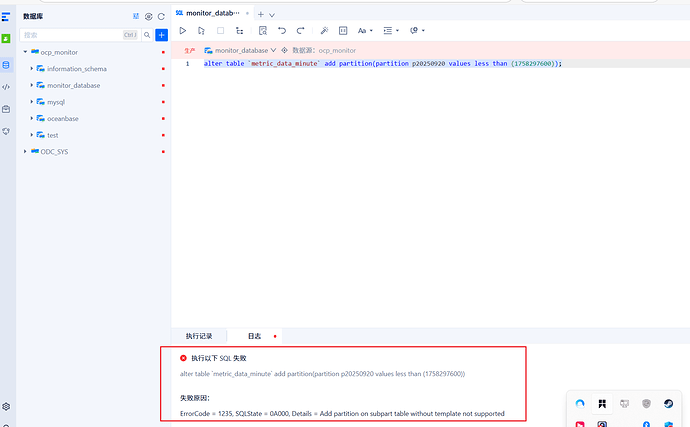This screenshot has width=690, height=427.
Task: Open the indent options dropdown
Action: coord(391,31)
